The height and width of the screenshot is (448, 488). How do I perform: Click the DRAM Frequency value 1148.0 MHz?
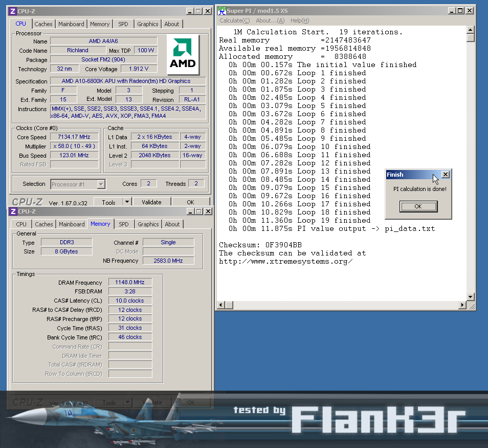tap(130, 282)
